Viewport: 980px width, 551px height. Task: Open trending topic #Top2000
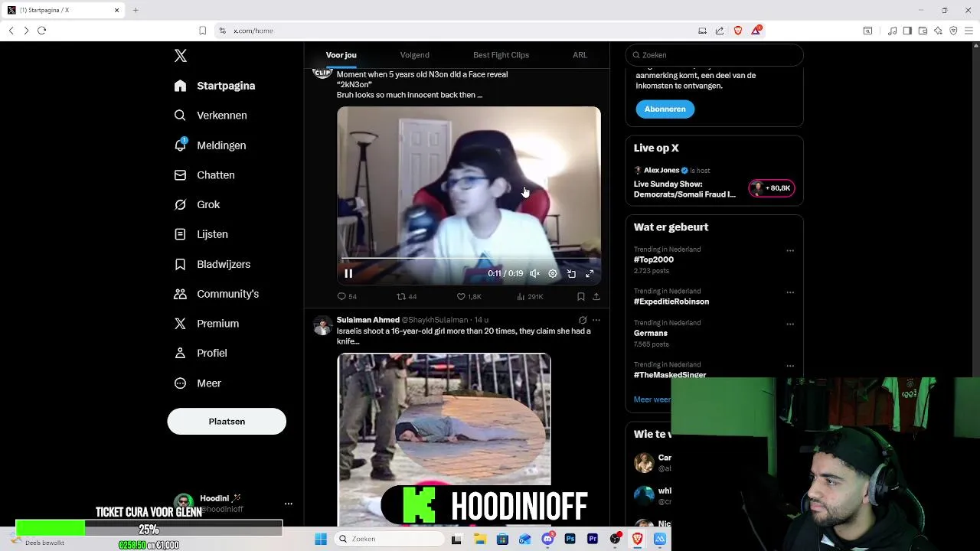654,260
